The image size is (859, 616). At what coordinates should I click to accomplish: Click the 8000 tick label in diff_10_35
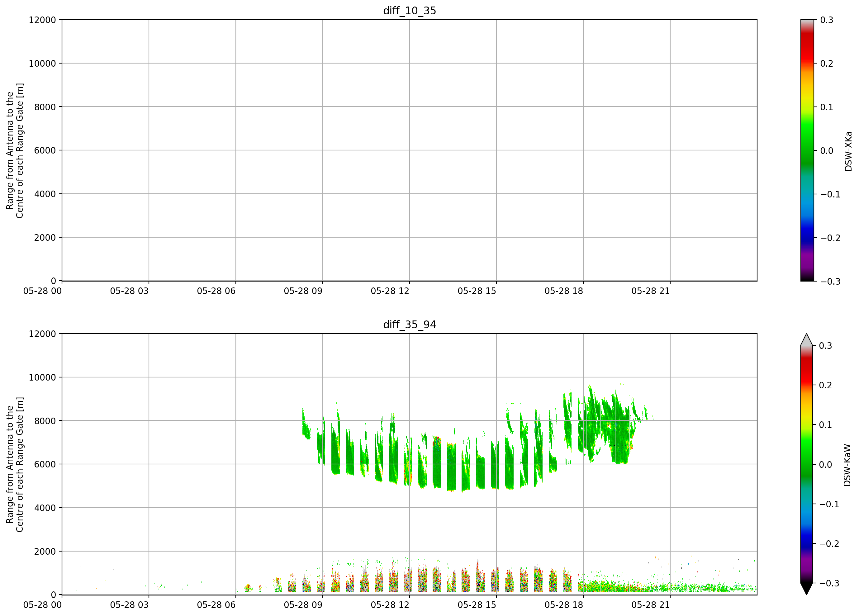point(45,107)
